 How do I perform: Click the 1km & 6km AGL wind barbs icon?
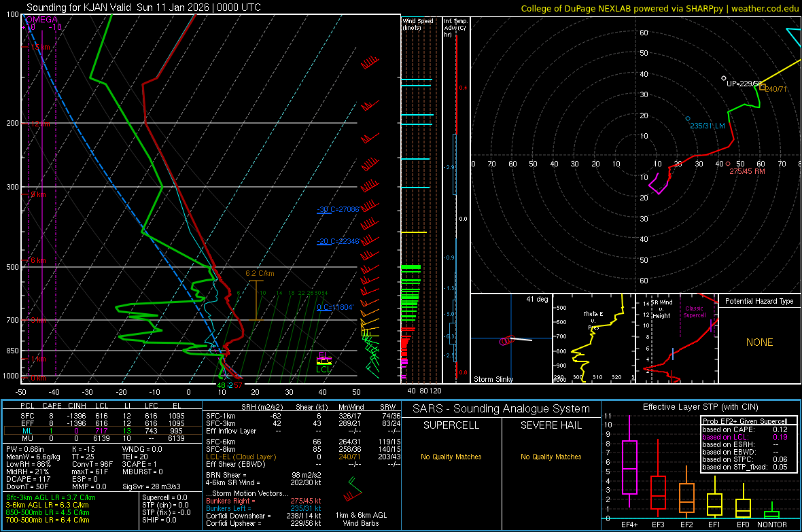353,490
